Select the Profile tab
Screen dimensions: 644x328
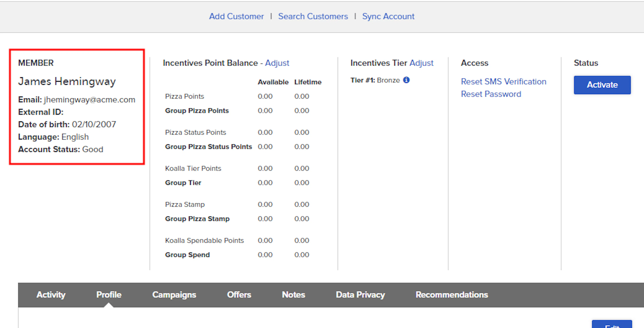(x=109, y=295)
